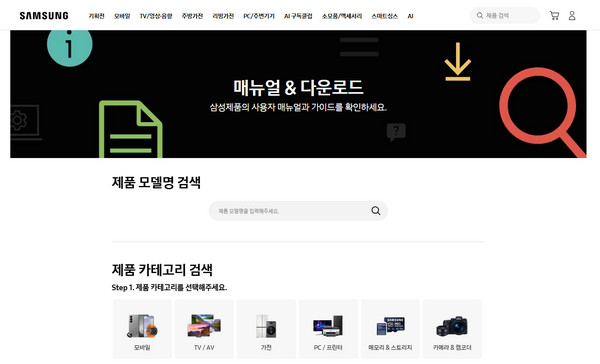This screenshot has height=364, width=600.
Task: Select the 카메라 & 캠코더 category card
Action: coord(452,329)
